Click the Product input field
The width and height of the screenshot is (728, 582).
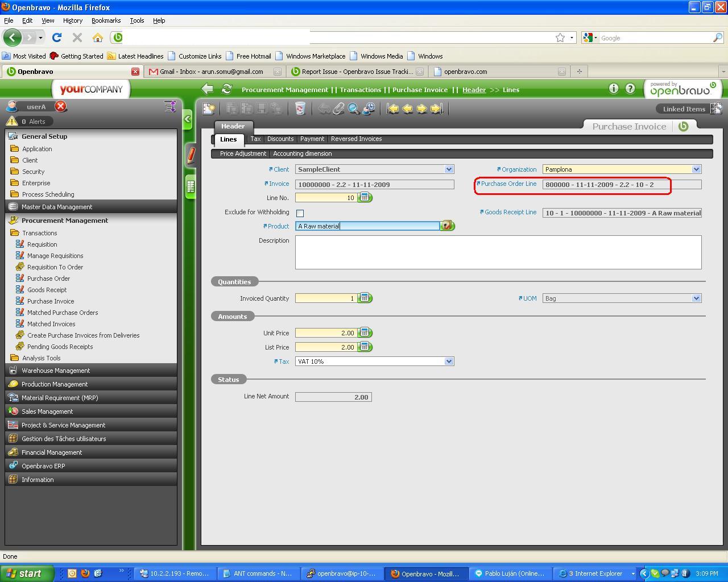367,226
